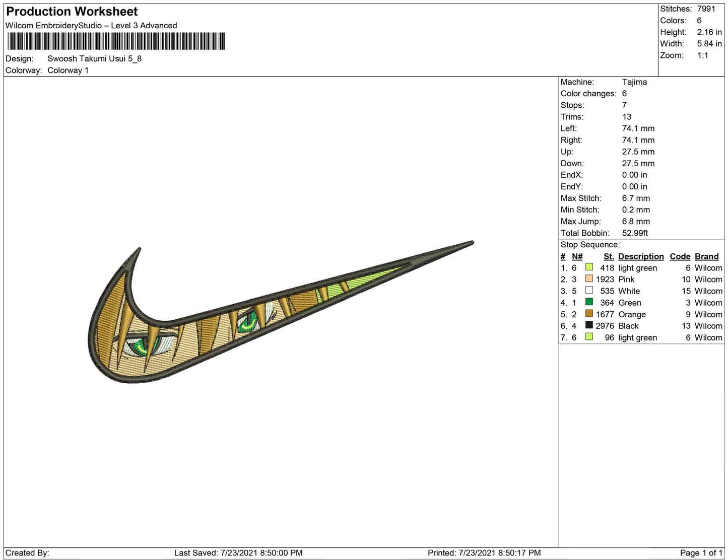Click the Orange description text
728x560 pixels.
coord(632,314)
